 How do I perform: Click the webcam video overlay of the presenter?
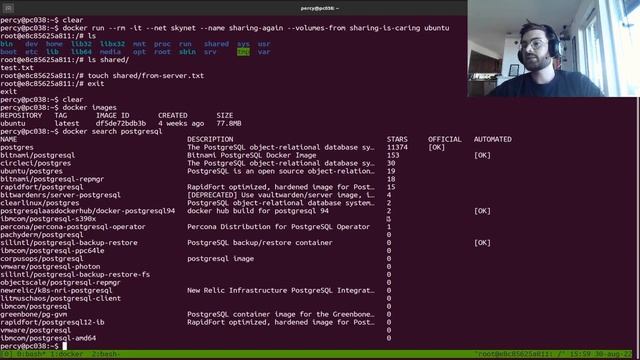[553, 48]
